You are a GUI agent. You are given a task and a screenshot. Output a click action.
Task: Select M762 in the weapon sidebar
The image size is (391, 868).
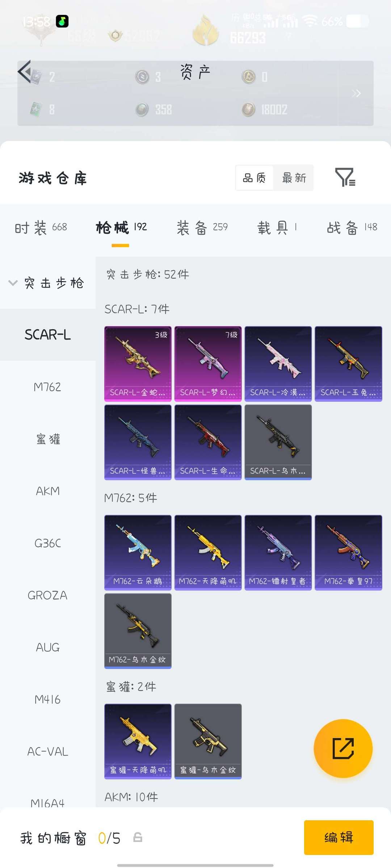[47, 387]
